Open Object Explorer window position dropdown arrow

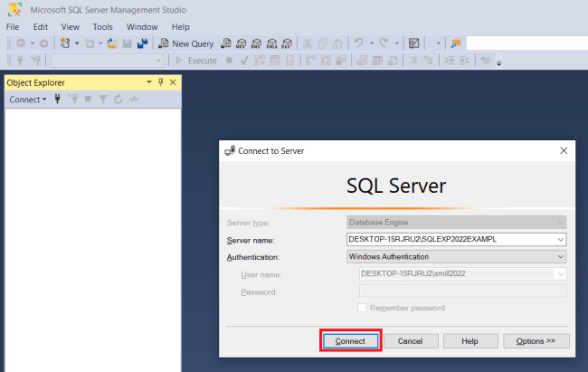pyautogui.click(x=149, y=82)
